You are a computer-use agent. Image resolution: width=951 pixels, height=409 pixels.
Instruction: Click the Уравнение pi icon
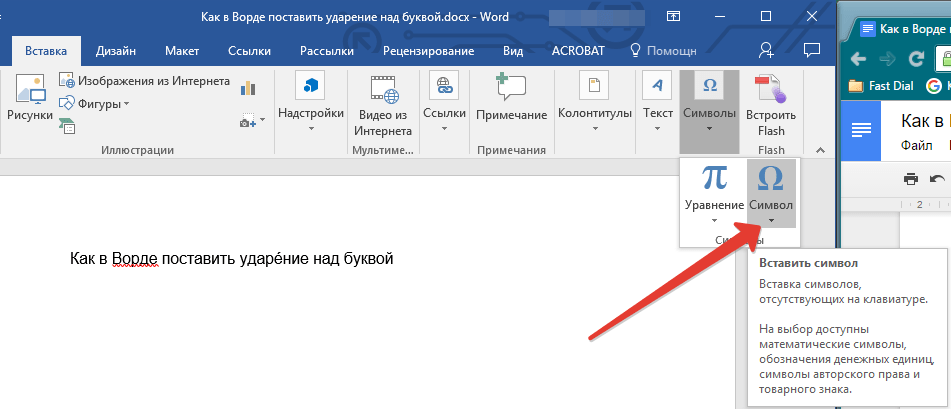pos(713,178)
